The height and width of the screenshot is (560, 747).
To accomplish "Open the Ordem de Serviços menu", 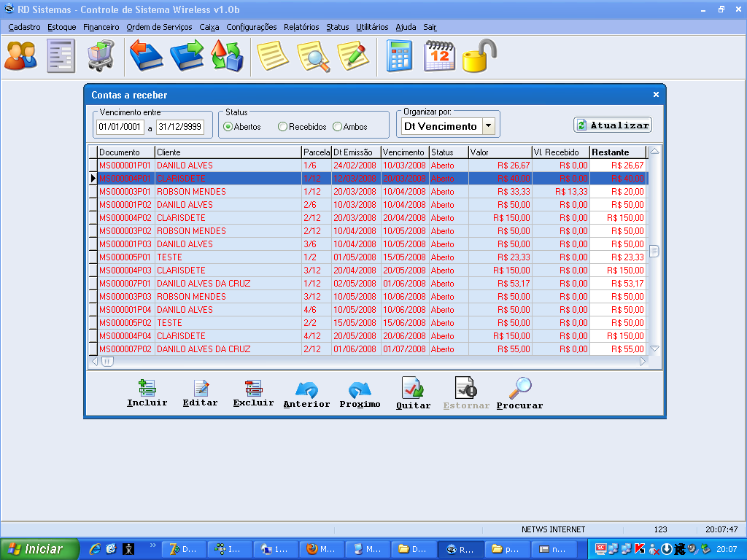I will pyautogui.click(x=159, y=27).
